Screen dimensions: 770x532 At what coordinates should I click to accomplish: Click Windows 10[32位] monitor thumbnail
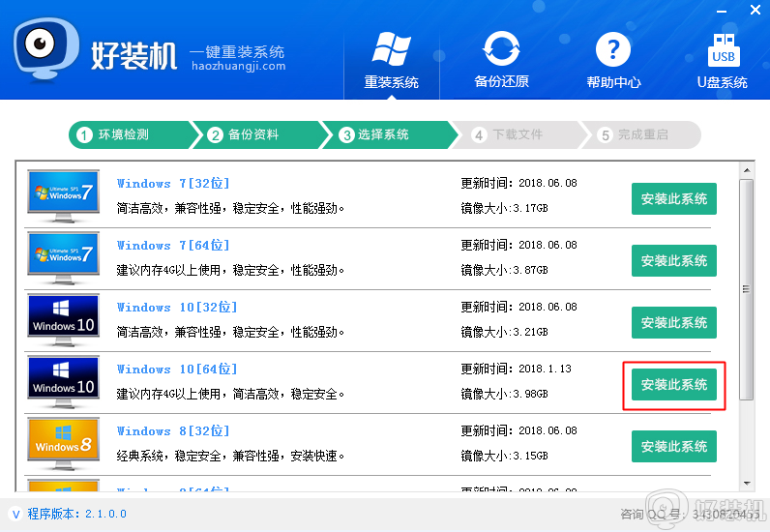point(63,320)
